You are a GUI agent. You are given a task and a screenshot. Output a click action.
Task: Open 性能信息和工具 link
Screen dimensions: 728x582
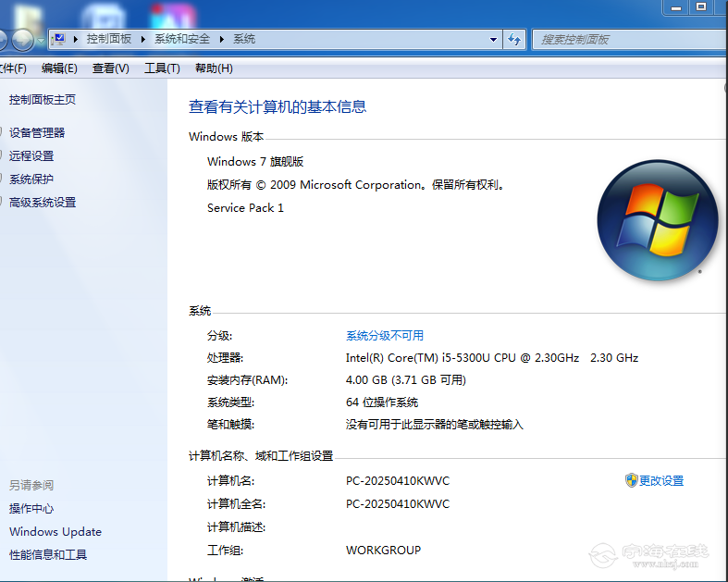48,554
